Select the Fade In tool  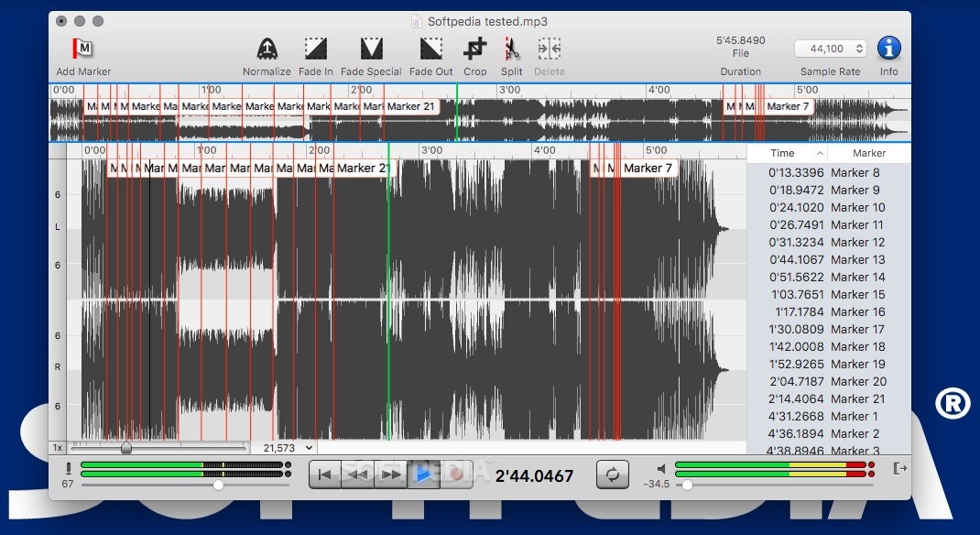point(316,49)
